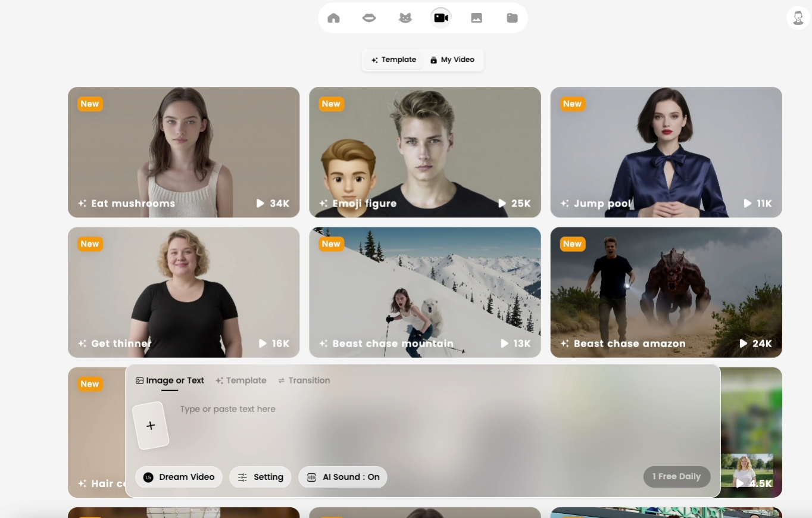The height and width of the screenshot is (518, 812).
Task: Click the New badge on Beast chase amazon
Action: click(572, 244)
